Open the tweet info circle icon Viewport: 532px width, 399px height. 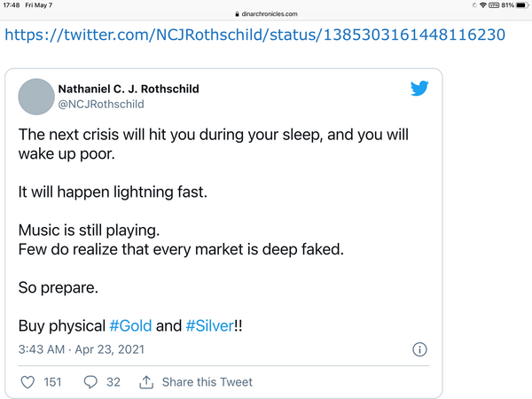[420, 349]
